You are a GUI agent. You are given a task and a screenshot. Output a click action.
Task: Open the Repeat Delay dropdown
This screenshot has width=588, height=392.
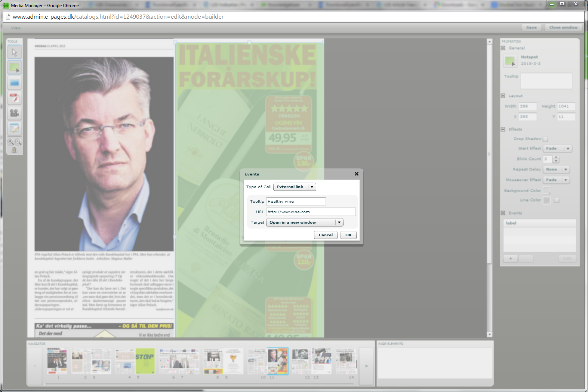tap(556, 169)
